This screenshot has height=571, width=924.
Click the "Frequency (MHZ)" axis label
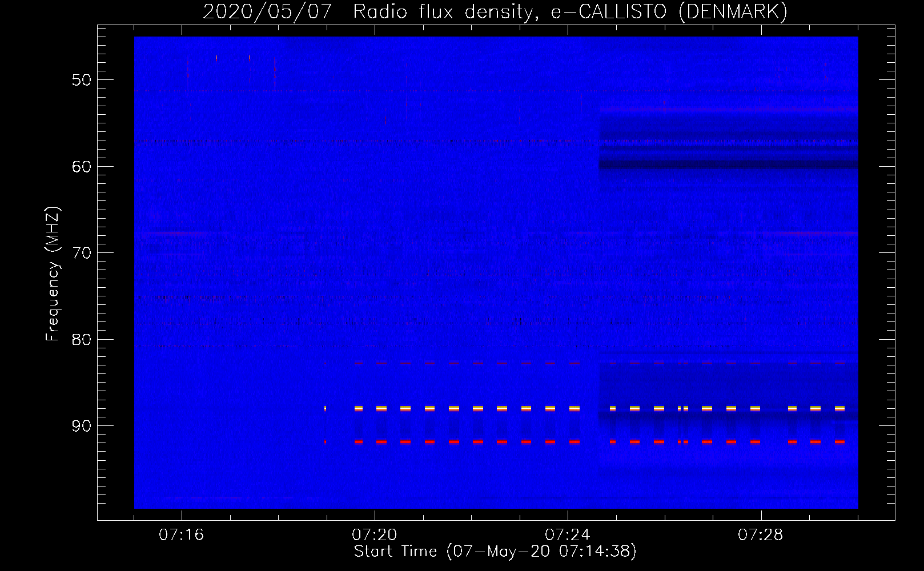tap(53, 274)
